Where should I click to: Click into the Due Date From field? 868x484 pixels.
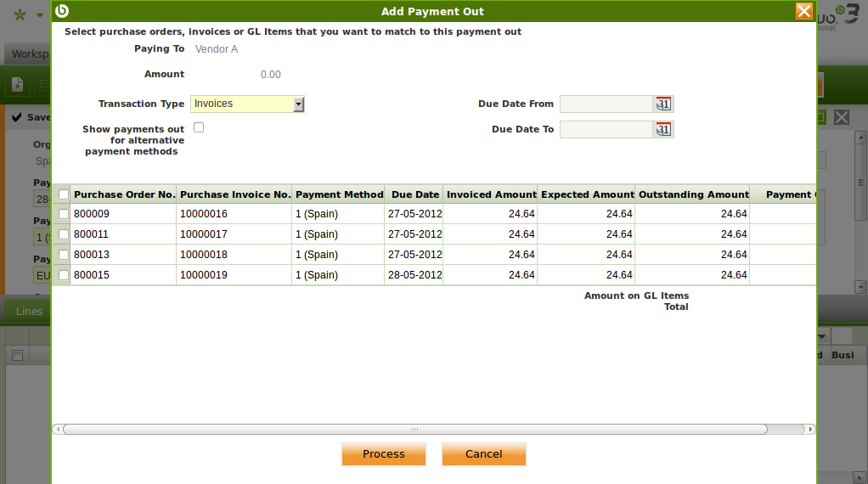click(606, 104)
